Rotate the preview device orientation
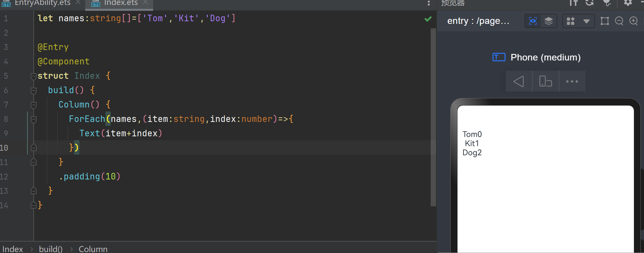The image size is (644, 253). coord(545,81)
